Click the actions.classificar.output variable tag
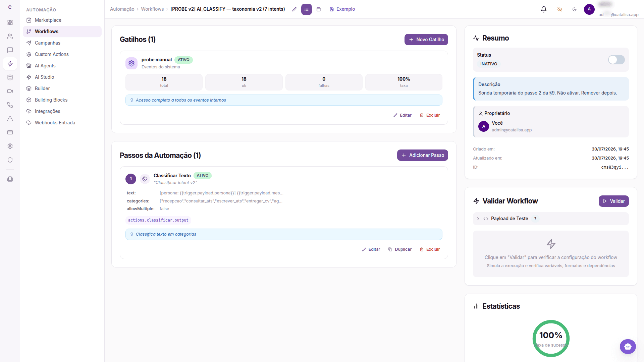 [158, 220]
